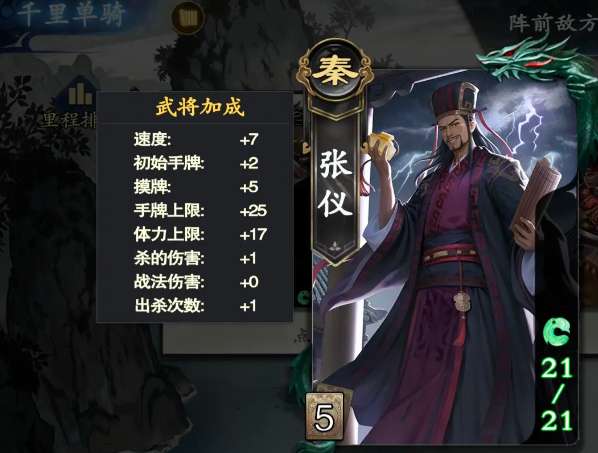The height and width of the screenshot is (453, 598).
Task: Select the 出杀次数 +1 stat row
Action: [x=195, y=306]
